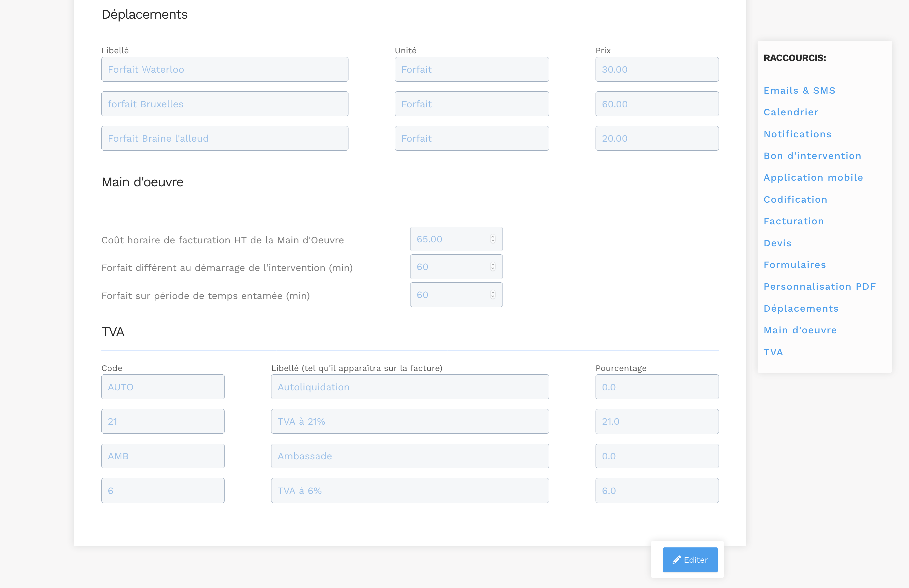Open the Emails & SMS shortcut
909x588 pixels.
pyautogui.click(x=799, y=90)
